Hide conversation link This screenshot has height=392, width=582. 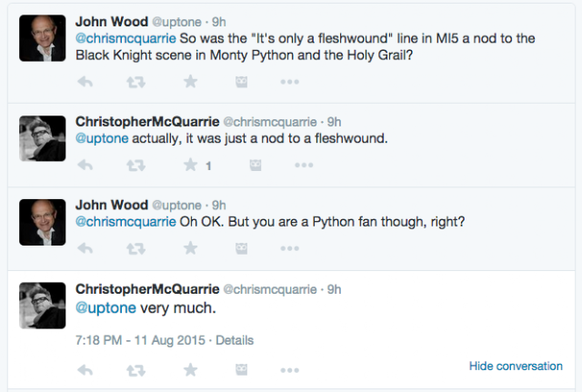[516, 366]
